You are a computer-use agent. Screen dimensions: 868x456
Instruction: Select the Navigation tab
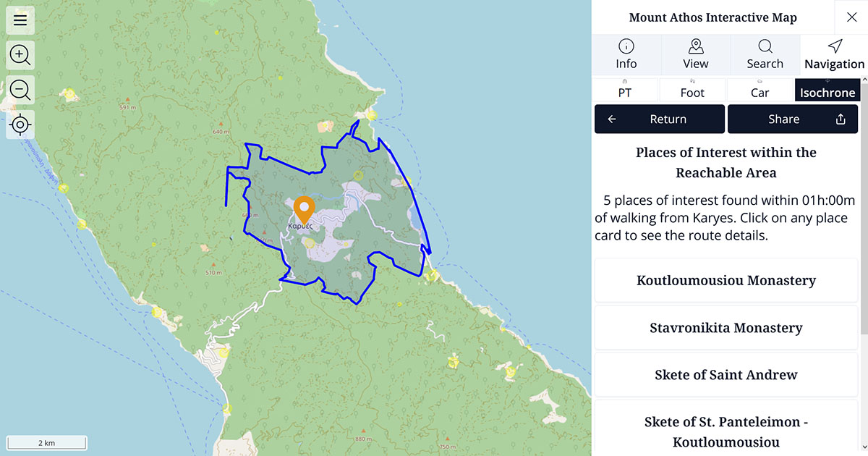click(834, 55)
